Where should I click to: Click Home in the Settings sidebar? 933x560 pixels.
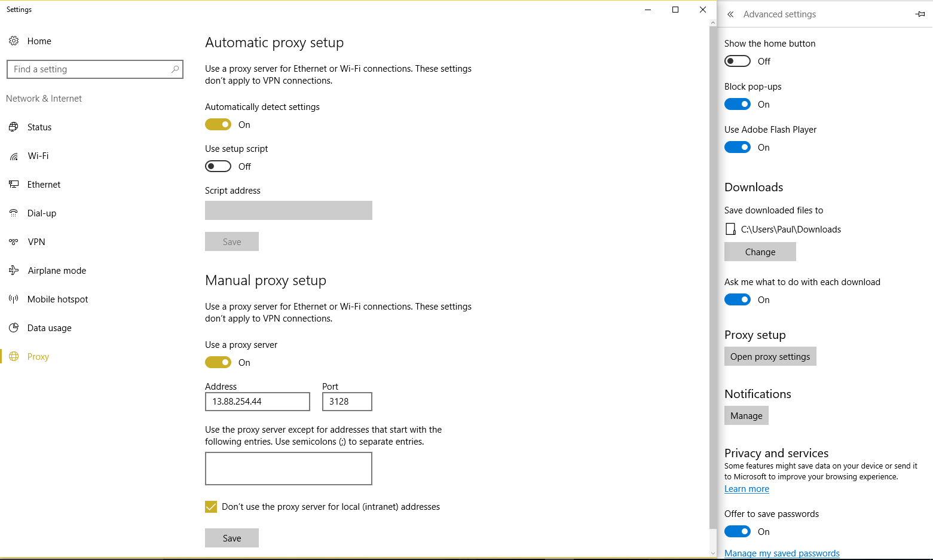[x=39, y=41]
